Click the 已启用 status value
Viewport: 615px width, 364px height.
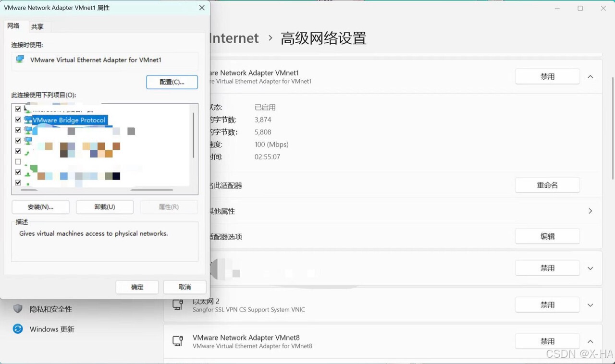pos(265,108)
